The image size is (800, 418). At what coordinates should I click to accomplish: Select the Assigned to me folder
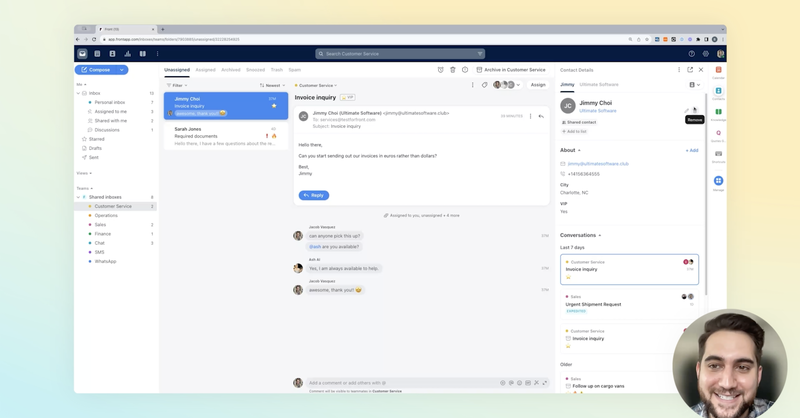[x=110, y=112]
